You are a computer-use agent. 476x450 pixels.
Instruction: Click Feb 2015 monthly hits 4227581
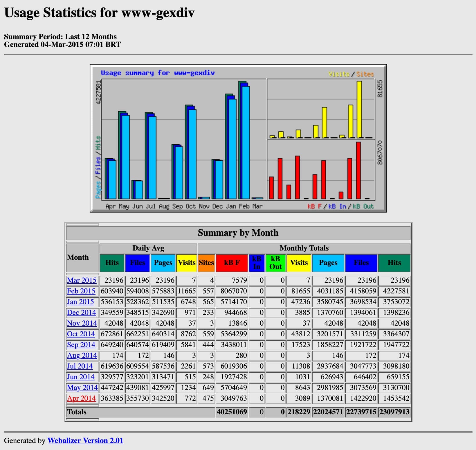396,291
